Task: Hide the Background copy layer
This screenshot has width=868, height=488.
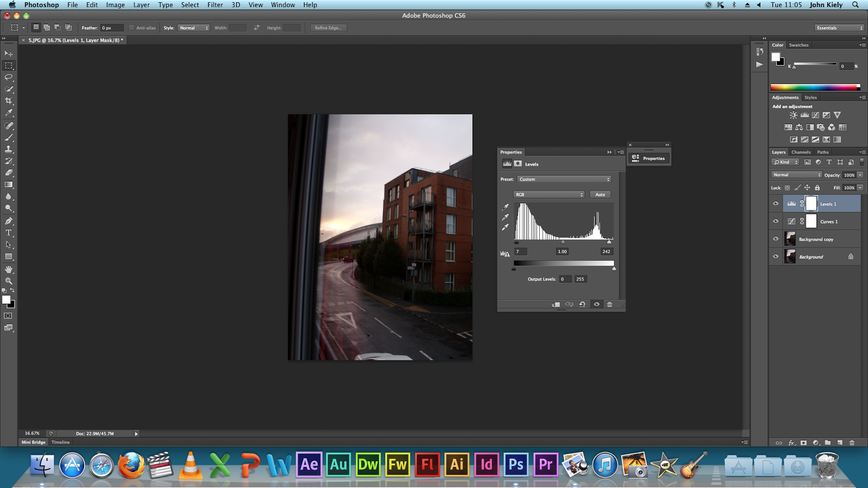Action: pos(776,239)
